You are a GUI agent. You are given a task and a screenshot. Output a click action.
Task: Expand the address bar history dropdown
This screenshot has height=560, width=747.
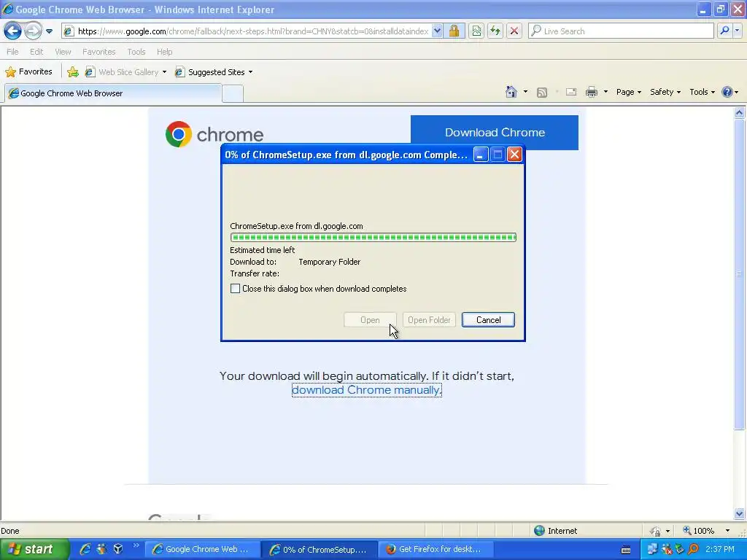click(437, 31)
